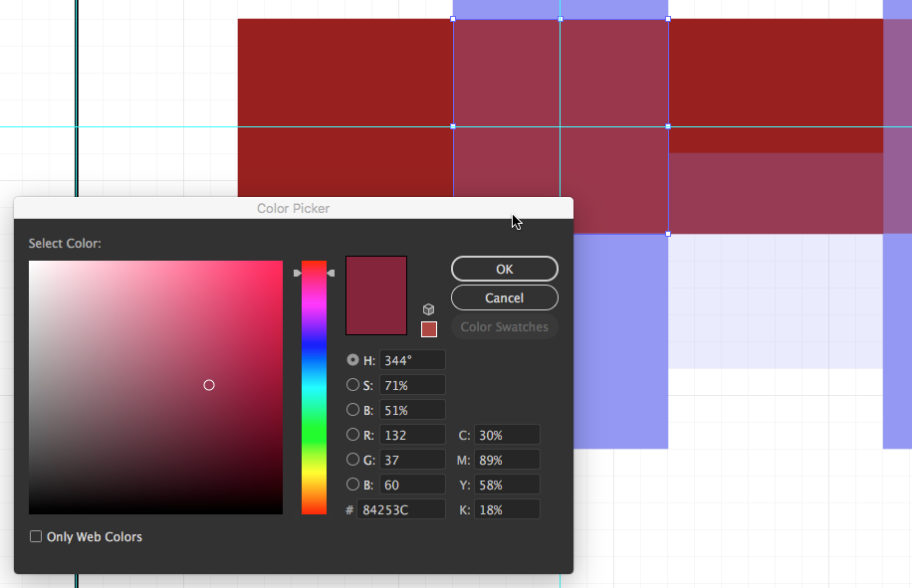Click the H field showing 344°
Image resolution: width=912 pixels, height=588 pixels.
[x=411, y=360]
